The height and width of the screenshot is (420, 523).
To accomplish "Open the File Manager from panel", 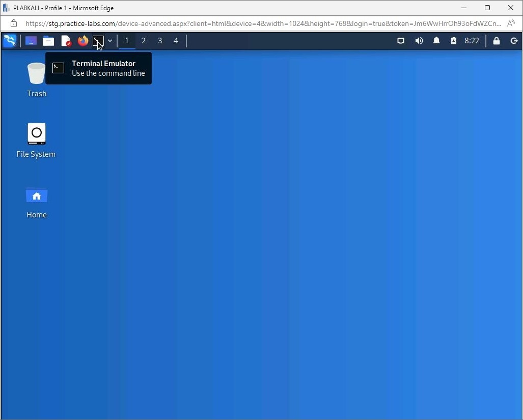I will 48,41.
